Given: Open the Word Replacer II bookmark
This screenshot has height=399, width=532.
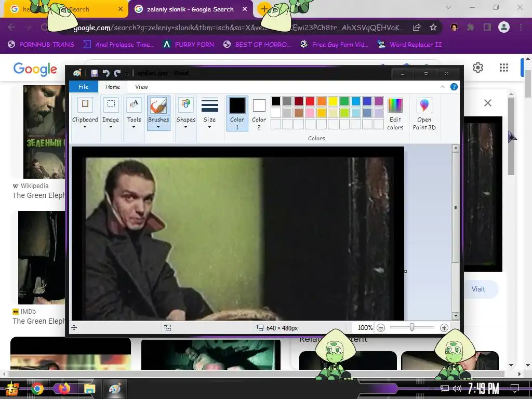Looking at the screenshot, I should tap(410, 45).
